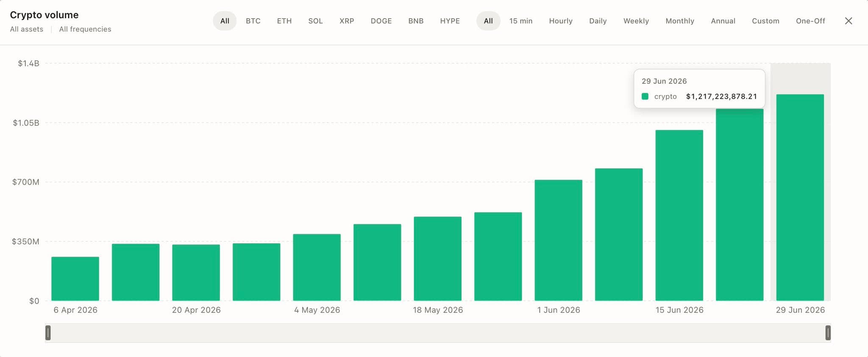Click the range selector track below the chart
The image size is (868, 357).
[x=438, y=333]
